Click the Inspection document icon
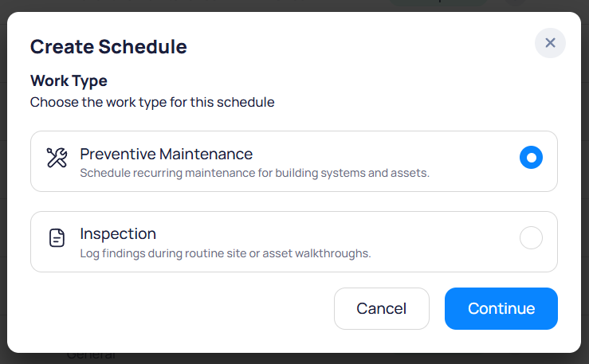The width and height of the screenshot is (589, 364). click(x=57, y=238)
